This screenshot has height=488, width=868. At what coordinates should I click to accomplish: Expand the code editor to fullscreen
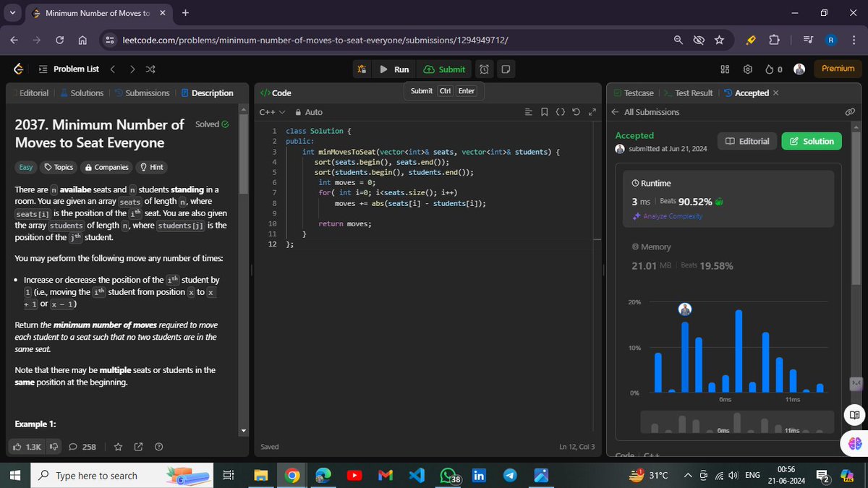pyautogui.click(x=592, y=112)
